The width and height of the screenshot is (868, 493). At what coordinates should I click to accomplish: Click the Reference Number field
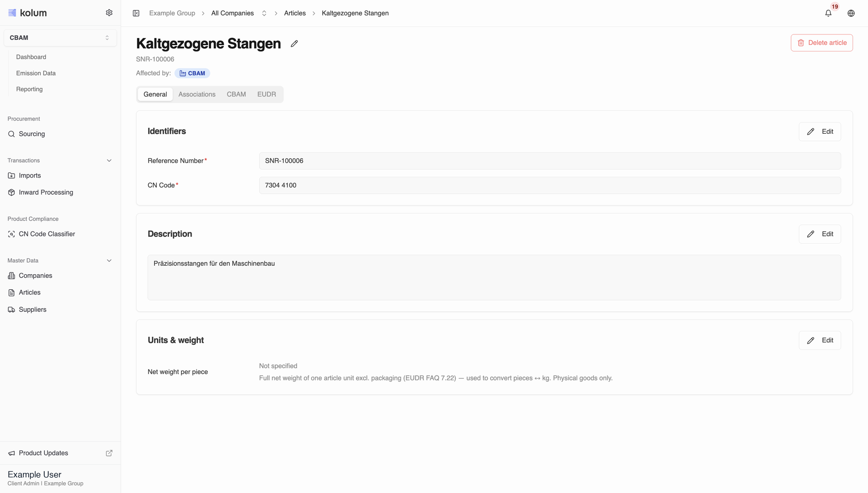pyautogui.click(x=550, y=161)
